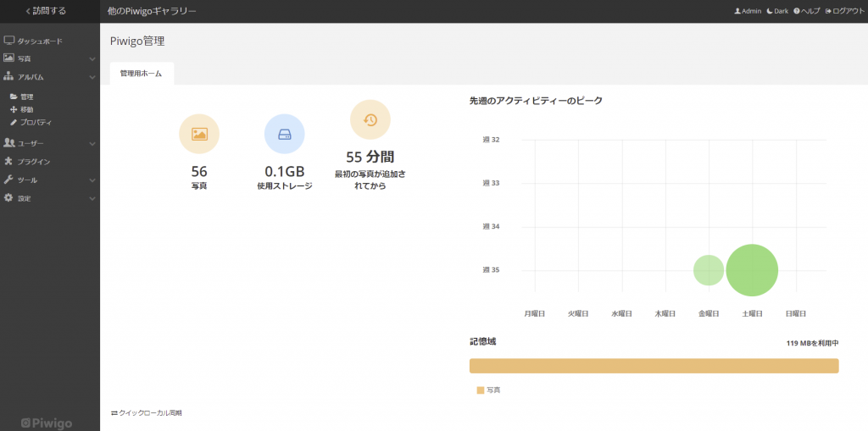Viewport: 868px width, 431px height.
Task: Click the sync arrows icon for クイックローカル同期
Action: click(114, 412)
